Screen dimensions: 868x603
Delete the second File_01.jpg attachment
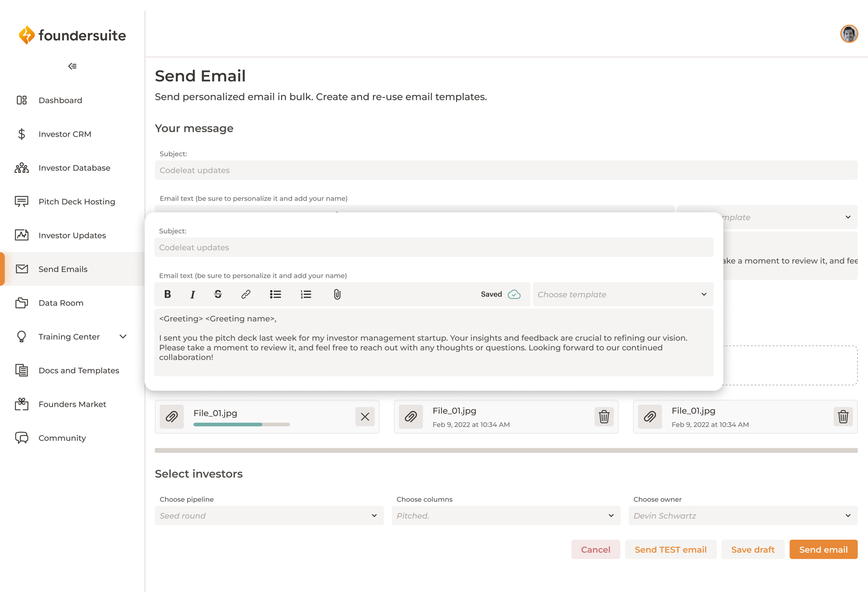[x=604, y=416]
